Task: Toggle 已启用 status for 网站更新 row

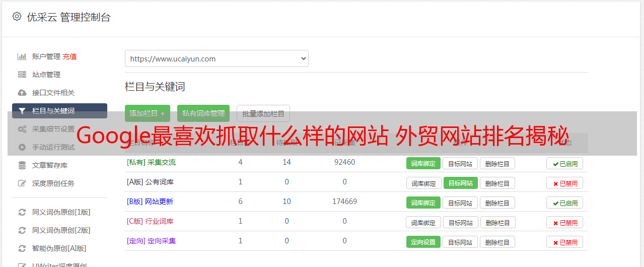Action: (564, 203)
